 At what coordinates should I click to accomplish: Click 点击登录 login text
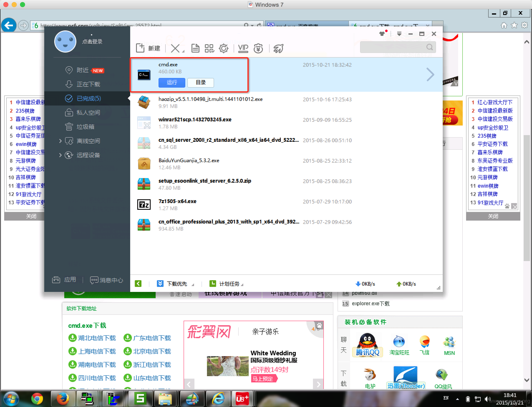pyautogui.click(x=92, y=42)
